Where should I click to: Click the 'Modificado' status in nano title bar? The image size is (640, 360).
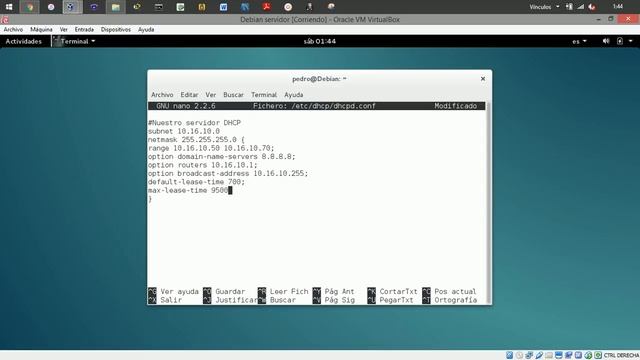(456, 106)
